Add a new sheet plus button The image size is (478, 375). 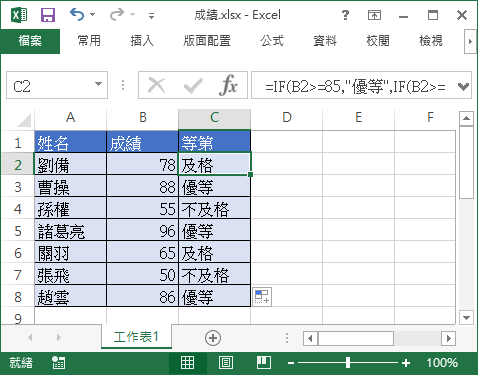[213, 338]
